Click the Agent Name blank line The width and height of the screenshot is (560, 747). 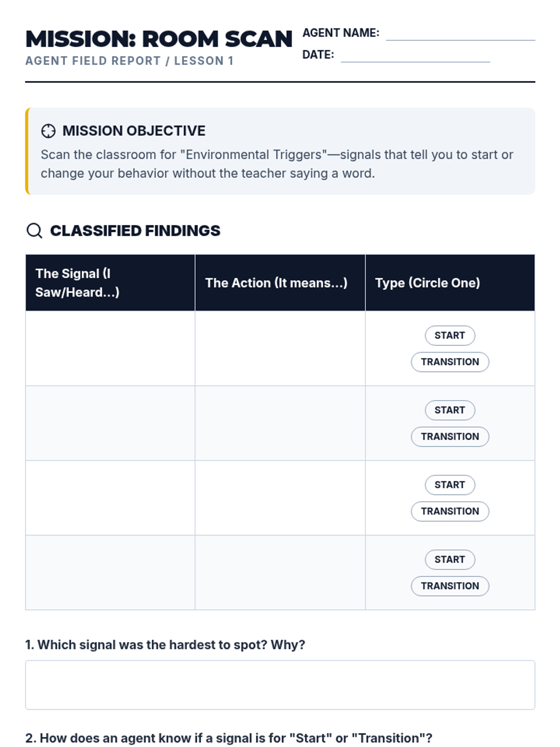click(461, 36)
